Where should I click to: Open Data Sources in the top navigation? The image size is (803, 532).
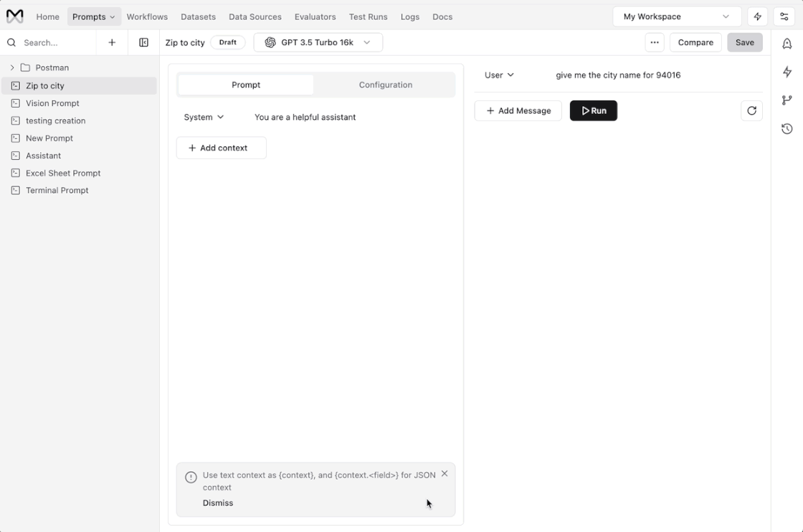[x=255, y=16]
